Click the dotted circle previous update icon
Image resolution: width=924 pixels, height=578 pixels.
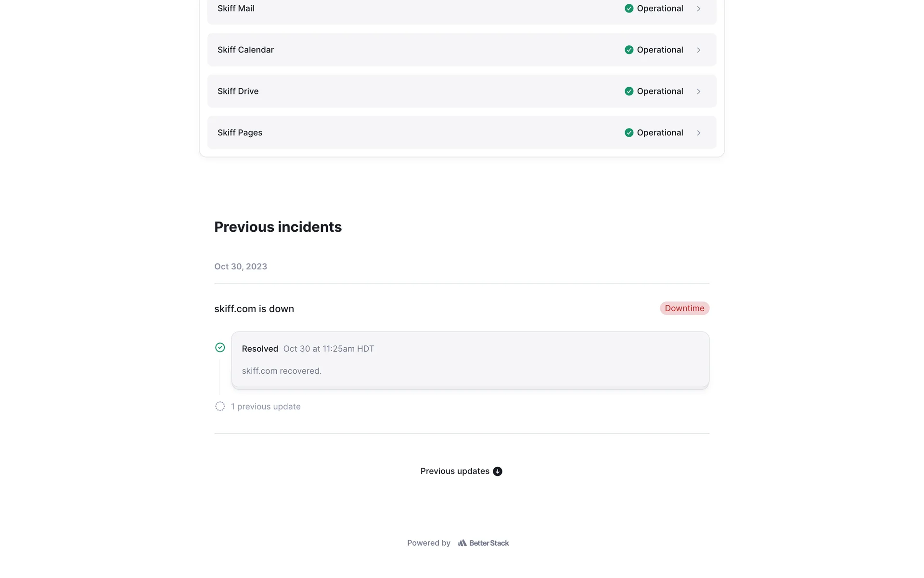click(220, 406)
